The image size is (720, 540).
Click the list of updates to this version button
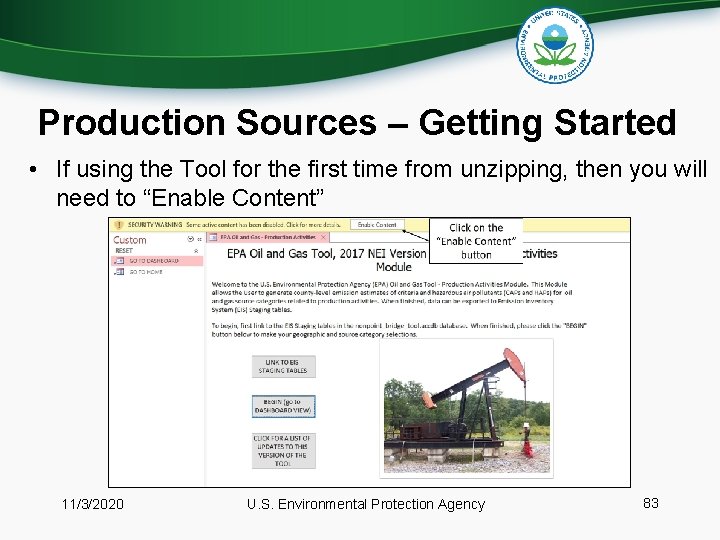click(x=283, y=451)
